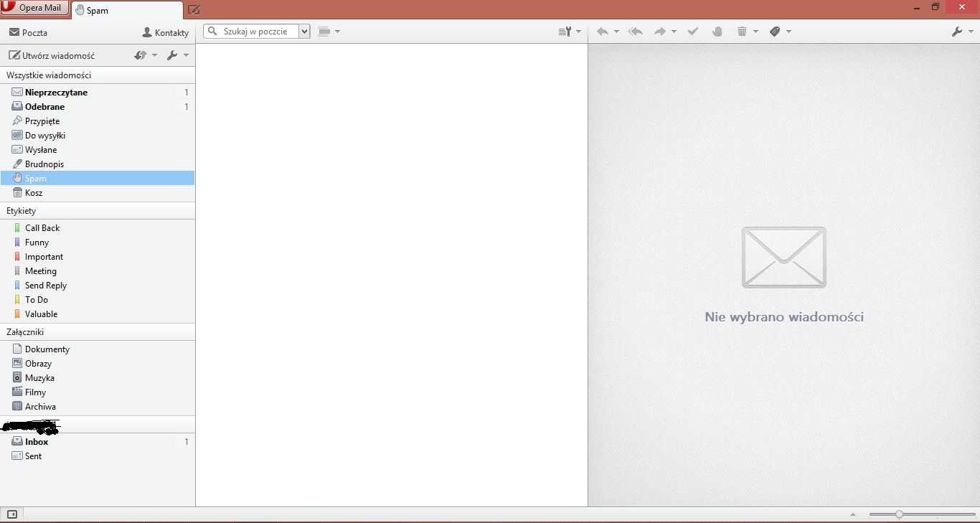Open the list settings wrench icon

(x=565, y=32)
